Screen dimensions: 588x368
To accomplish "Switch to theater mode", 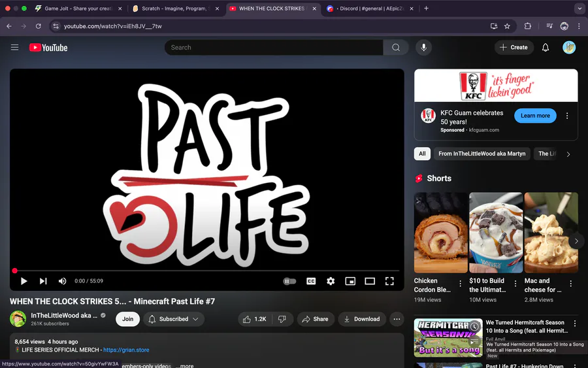I will tap(370, 281).
